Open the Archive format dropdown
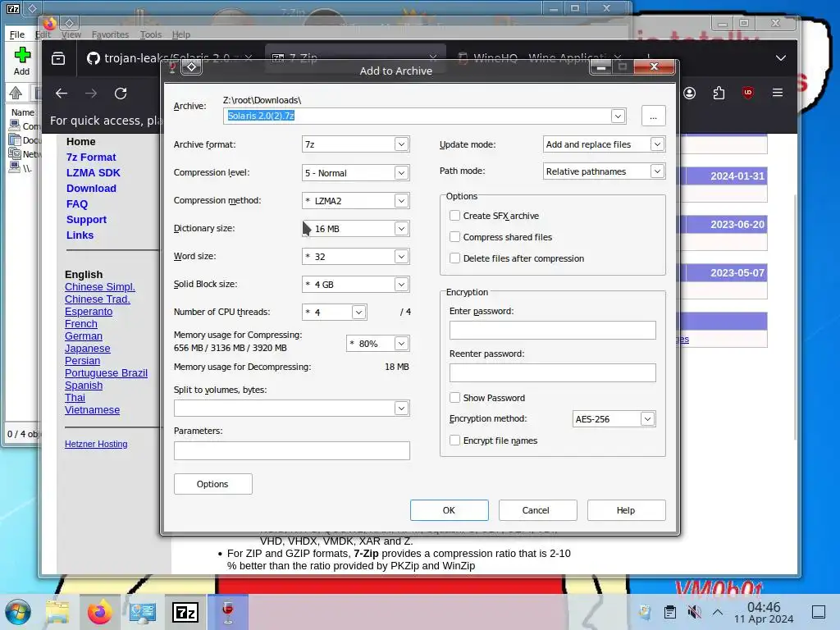This screenshot has height=630, width=840. click(401, 144)
